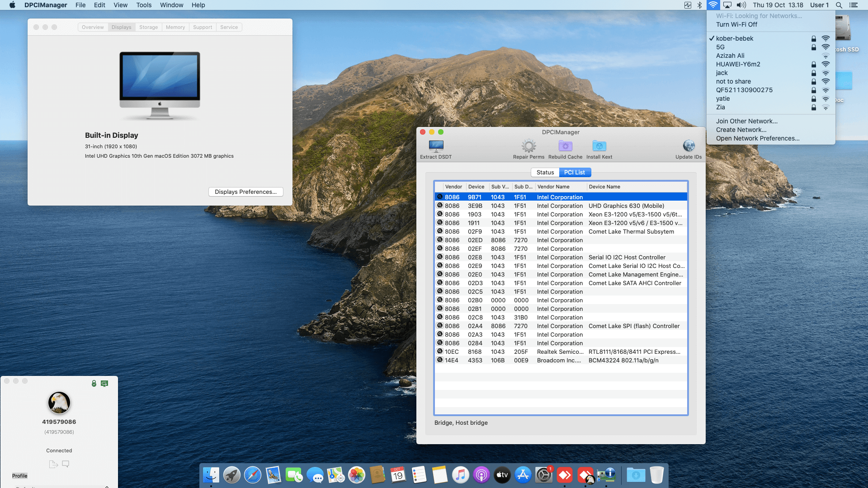868x488 pixels.
Task: Click the green monitor icon in AnyDesk window
Action: click(x=104, y=383)
